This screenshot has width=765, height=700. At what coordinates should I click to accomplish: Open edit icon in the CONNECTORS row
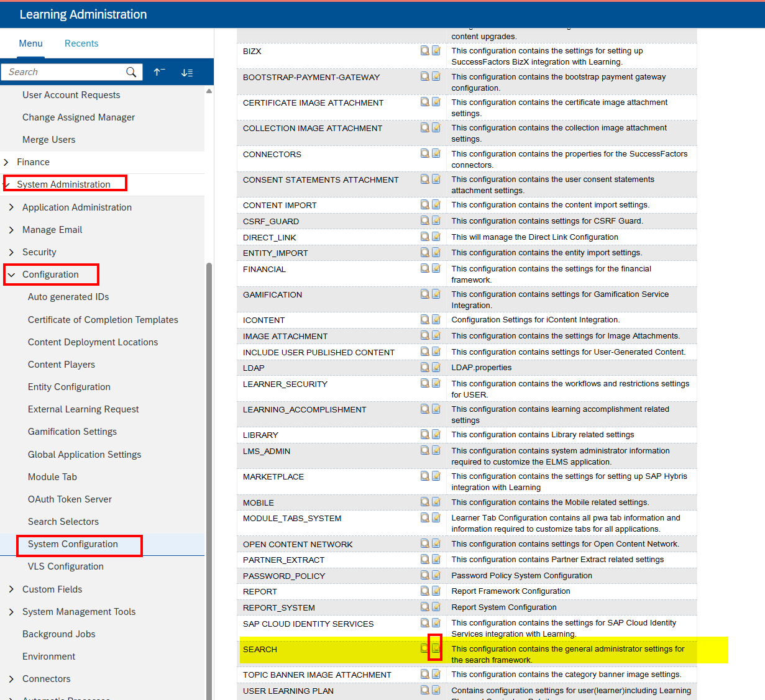click(436, 153)
